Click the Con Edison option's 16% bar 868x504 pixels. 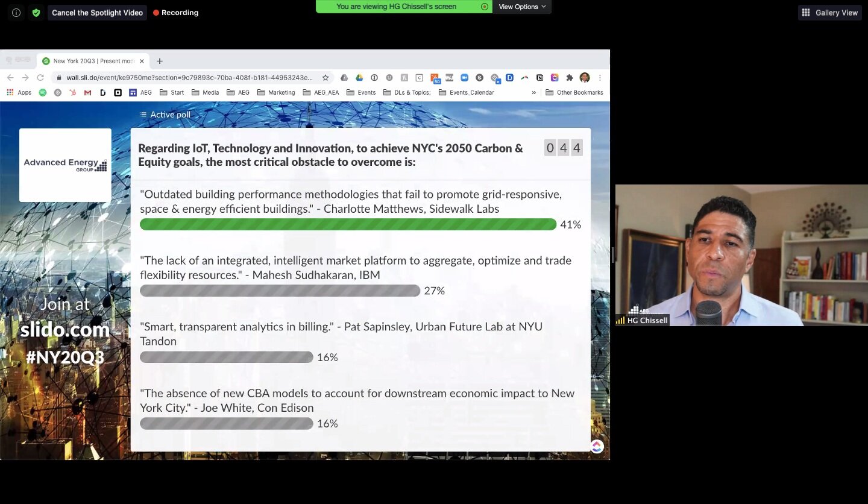(227, 423)
